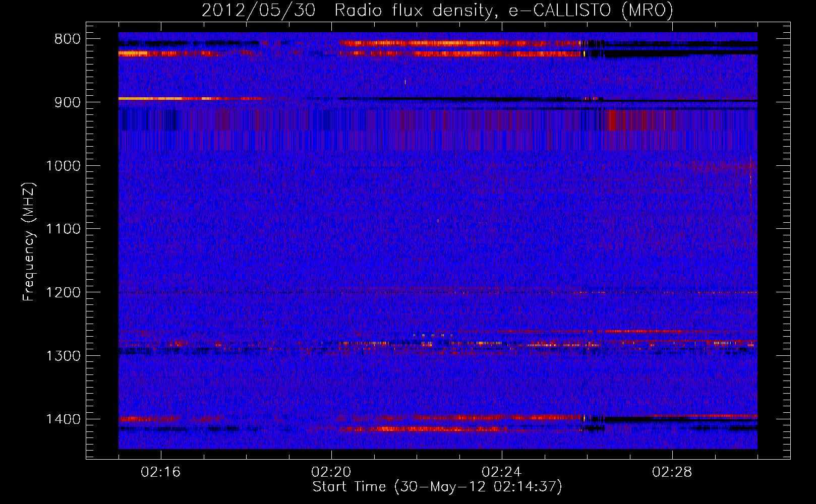
Task: Click the 02:20 time tick label
Action: coord(331,472)
